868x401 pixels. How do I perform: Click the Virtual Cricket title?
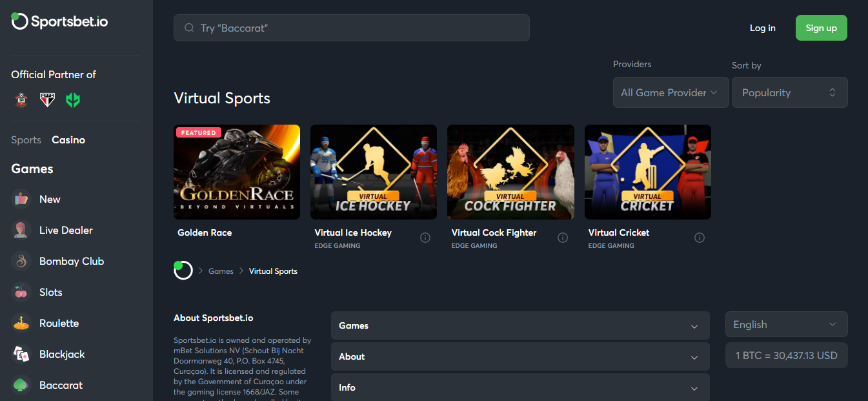(x=619, y=232)
